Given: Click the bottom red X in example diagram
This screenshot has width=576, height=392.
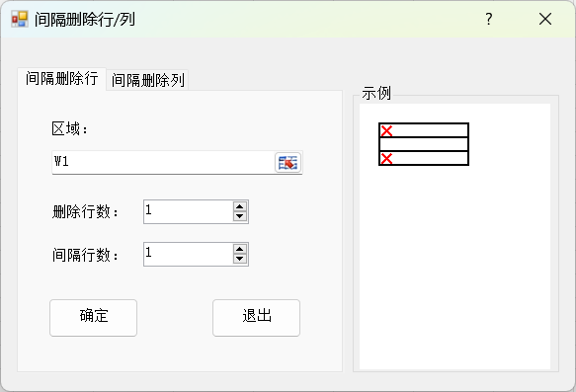Looking at the screenshot, I should (x=386, y=159).
